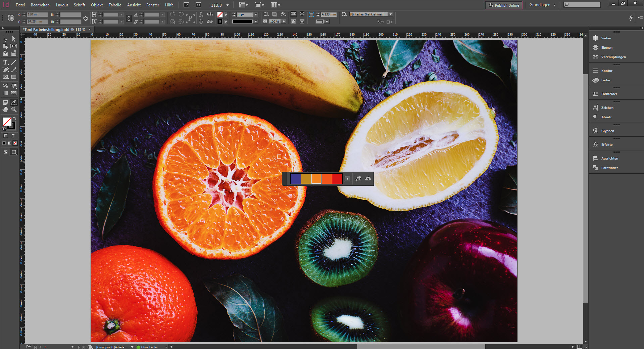Open the stroke weight dropdown
Image resolution: width=644 pixels, height=349 pixels.
click(x=256, y=15)
